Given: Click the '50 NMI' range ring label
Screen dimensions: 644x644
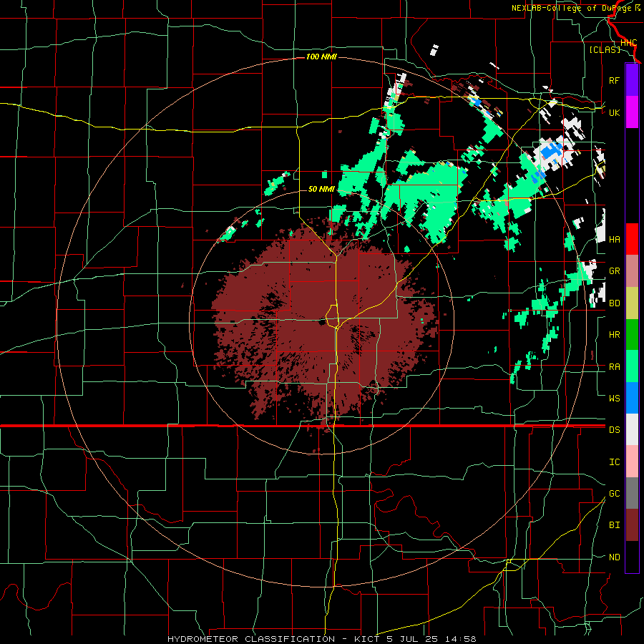Looking at the screenshot, I should pyautogui.click(x=321, y=189).
